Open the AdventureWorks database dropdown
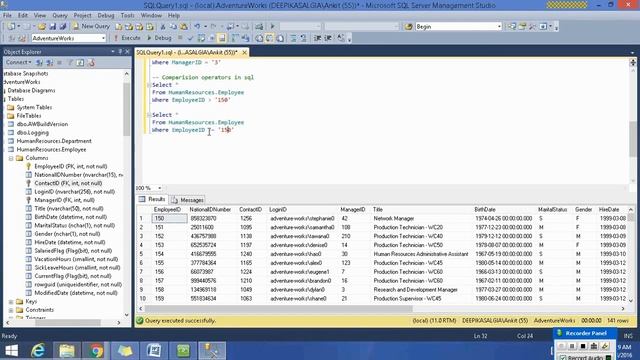The height and width of the screenshot is (360, 640). pos(103,38)
